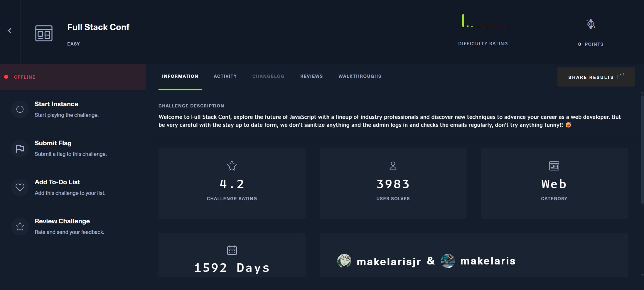Add challenge to To-Do List
The height and width of the screenshot is (290, 644).
pos(73,187)
